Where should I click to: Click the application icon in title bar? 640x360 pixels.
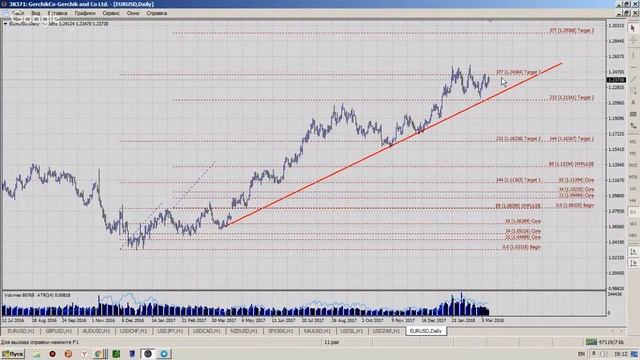coord(4,4)
